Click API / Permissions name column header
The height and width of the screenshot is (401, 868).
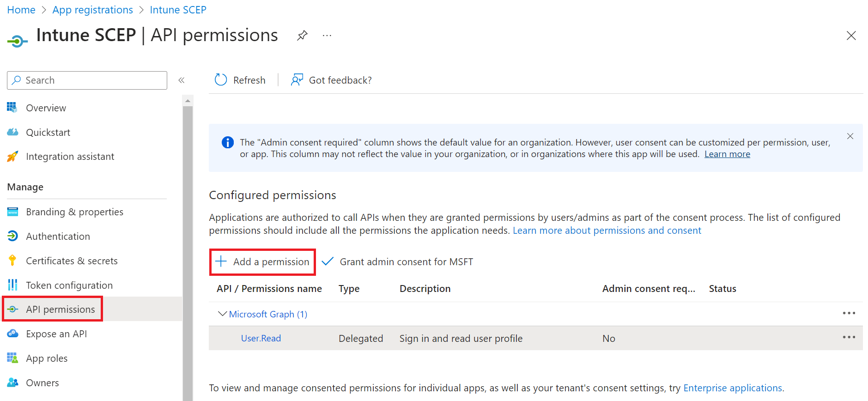[x=269, y=288]
